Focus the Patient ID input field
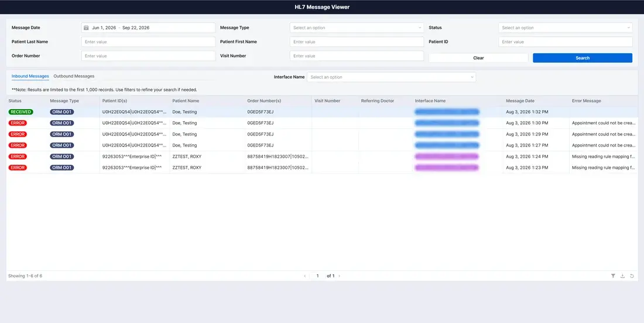 (x=565, y=42)
